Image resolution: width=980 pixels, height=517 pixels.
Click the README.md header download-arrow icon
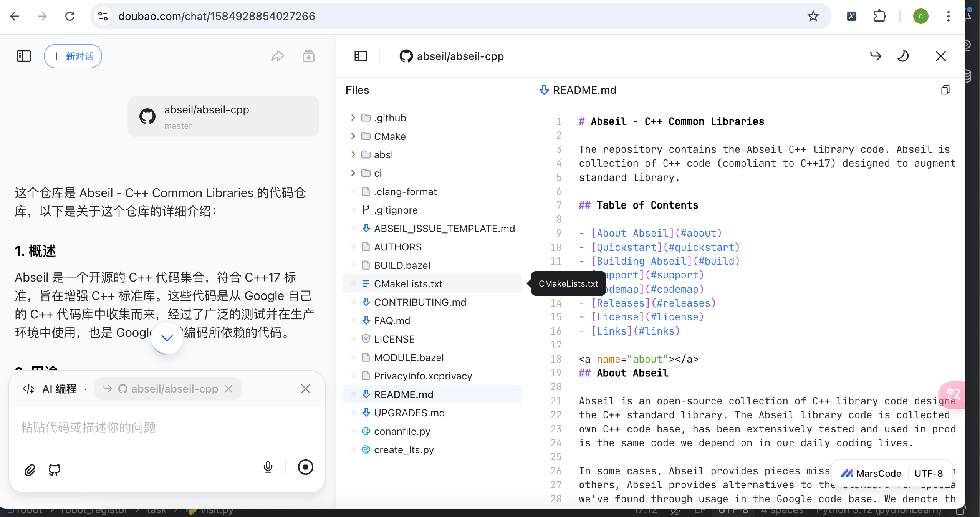[x=544, y=90]
